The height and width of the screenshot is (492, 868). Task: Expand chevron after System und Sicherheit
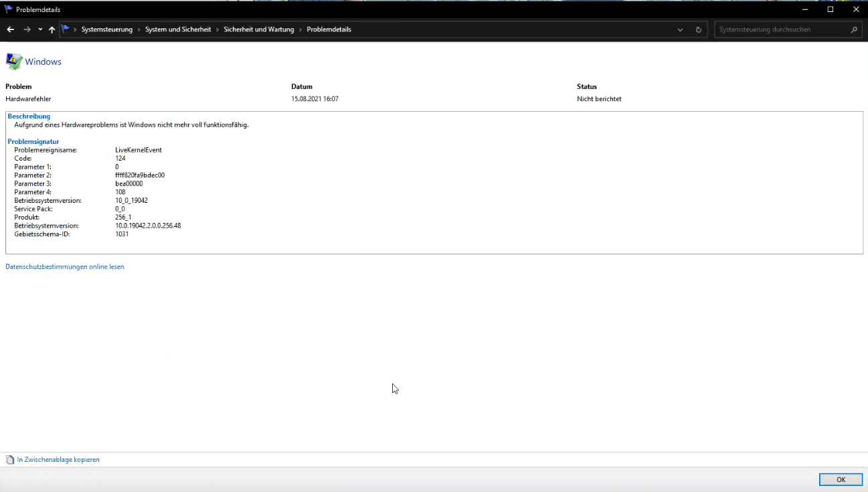(x=218, y=29)
